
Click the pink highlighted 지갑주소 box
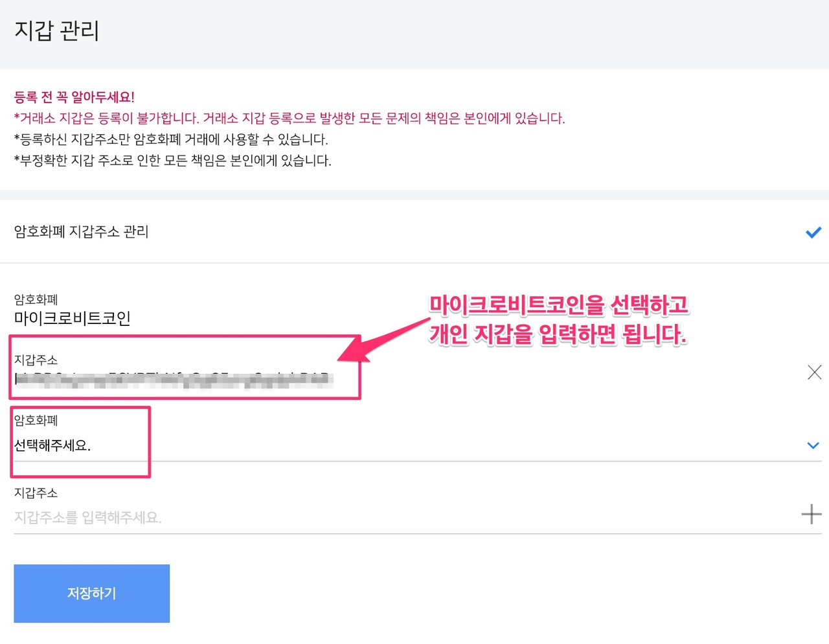(x=181, y=366)
